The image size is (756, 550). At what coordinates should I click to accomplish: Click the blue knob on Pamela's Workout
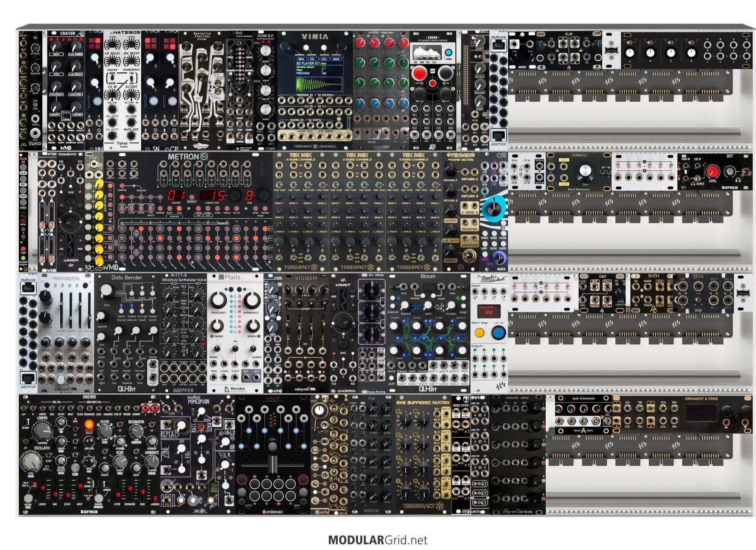click(x=498, y=333)
